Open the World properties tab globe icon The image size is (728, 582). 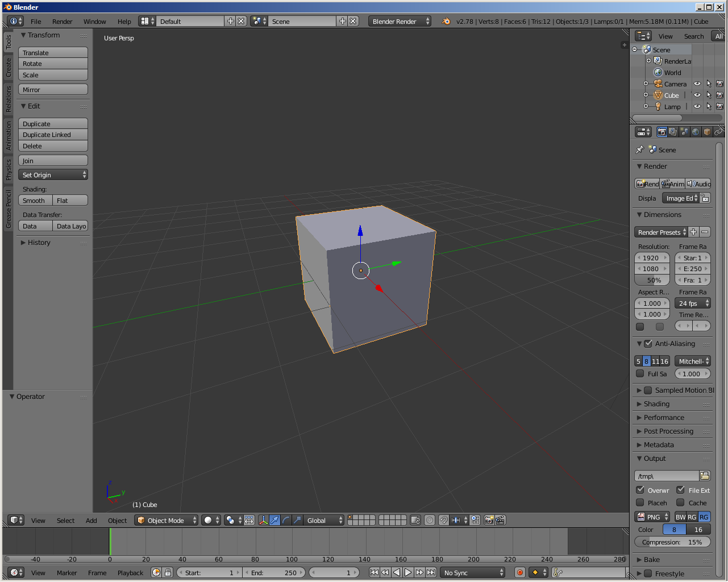(x=696, y=132)
